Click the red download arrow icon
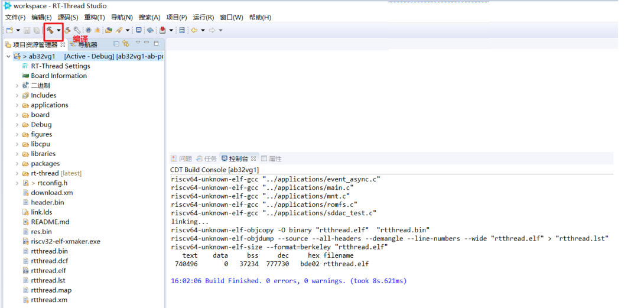Image resolution: width=644 pixels, height=308 pixels. click(162, 30)
